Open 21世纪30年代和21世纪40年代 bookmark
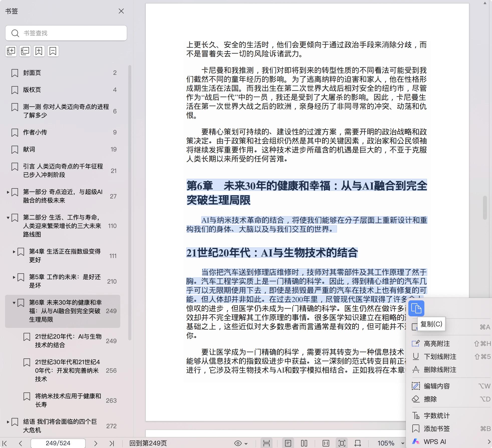The image size is (492, 448). pos(68,370)
